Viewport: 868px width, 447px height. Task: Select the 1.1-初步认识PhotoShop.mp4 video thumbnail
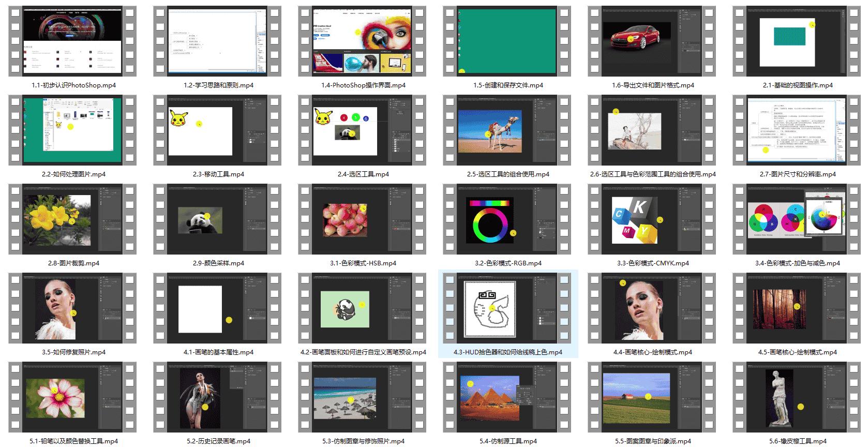click(72, 41)
